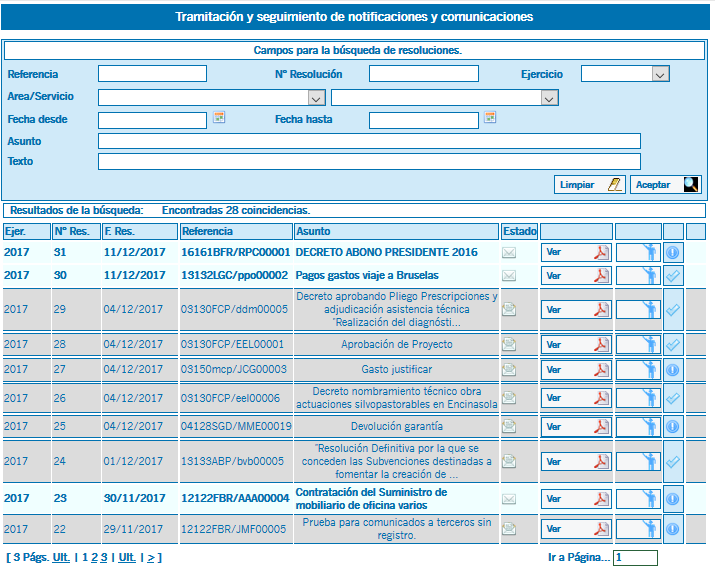Click Ver for Aprobación de Proyecto

pyautogui.click(x=576, y=345)
